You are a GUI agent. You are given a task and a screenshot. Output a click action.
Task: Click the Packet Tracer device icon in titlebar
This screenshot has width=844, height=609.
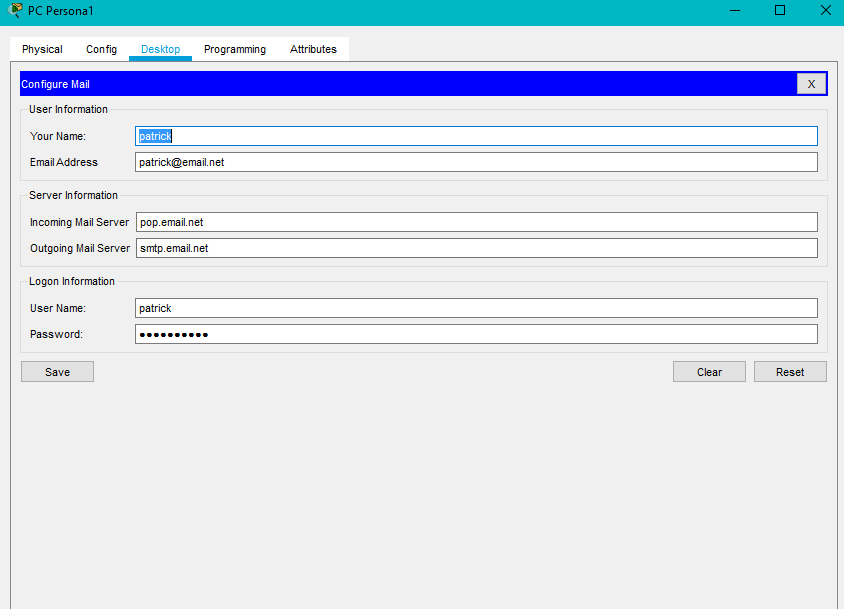12,10
